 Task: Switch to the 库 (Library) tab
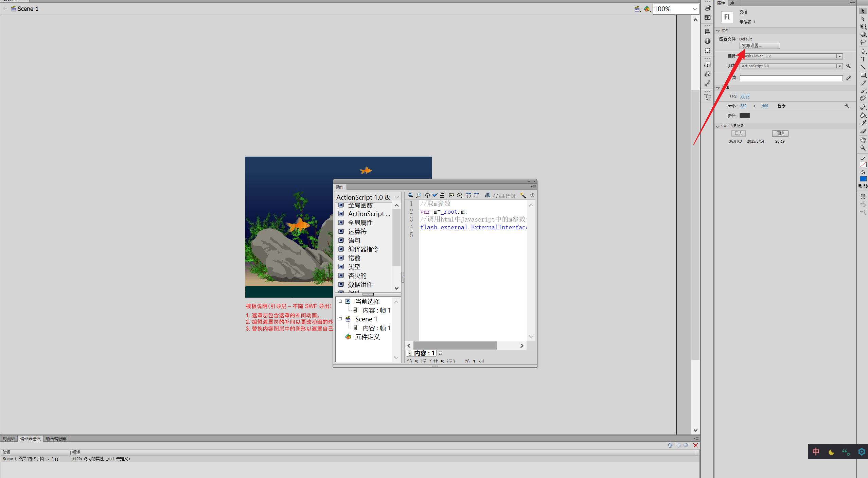tap(732, 3)
